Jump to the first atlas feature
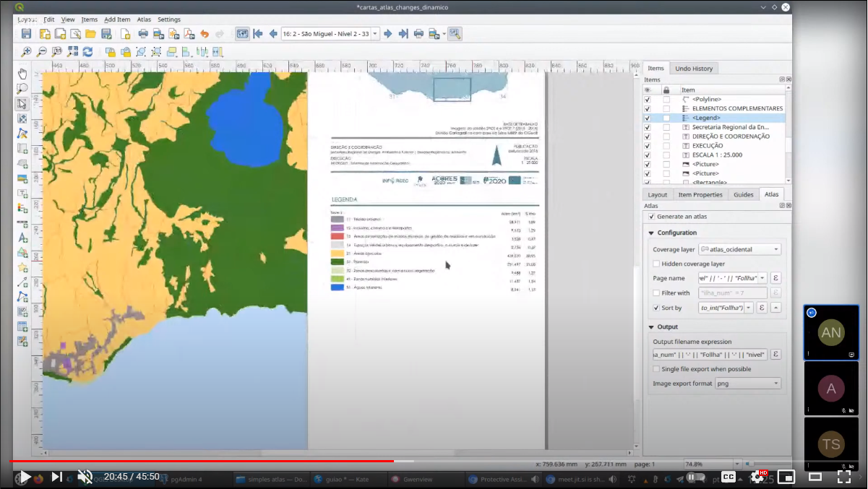Screen dimensions: 868x489 [x=257, y=33]
